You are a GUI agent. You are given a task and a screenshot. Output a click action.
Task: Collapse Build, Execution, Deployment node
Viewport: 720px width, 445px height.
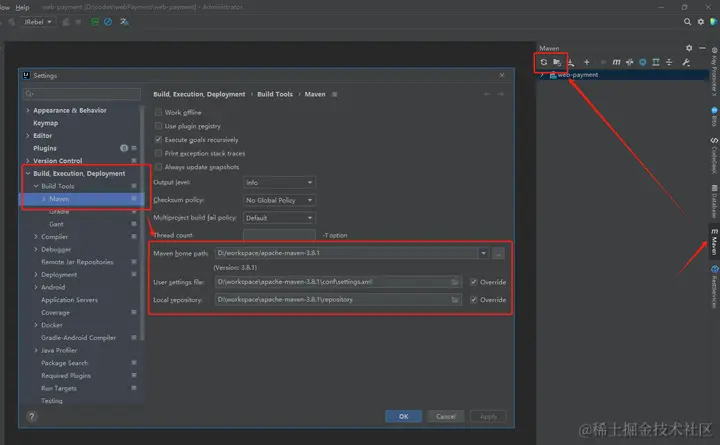[x=28, y=174]
